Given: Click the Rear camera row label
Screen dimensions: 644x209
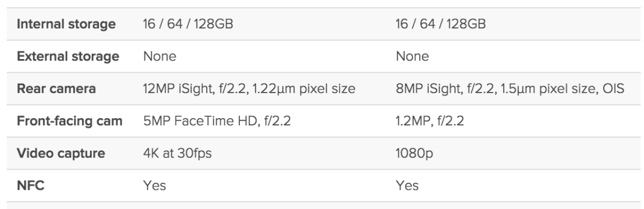Looking at the screenshot, I should tap(58, 89).
